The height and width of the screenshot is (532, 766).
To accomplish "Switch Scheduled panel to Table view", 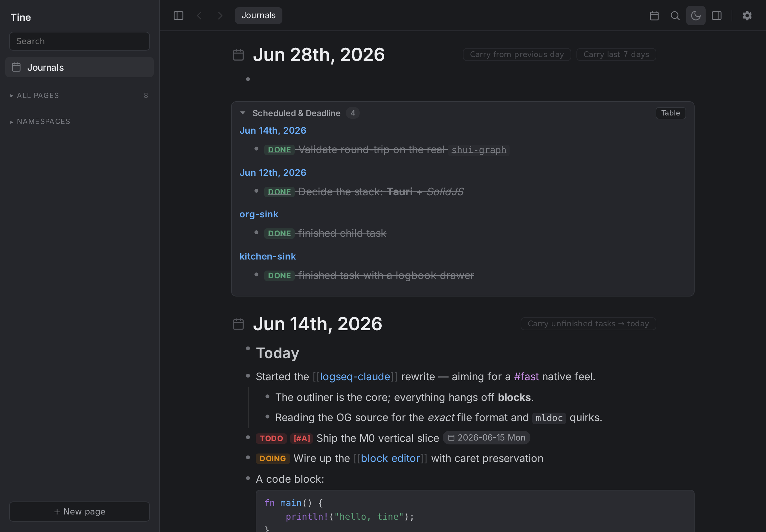I will pyautogui.click(x=670, y=113).
